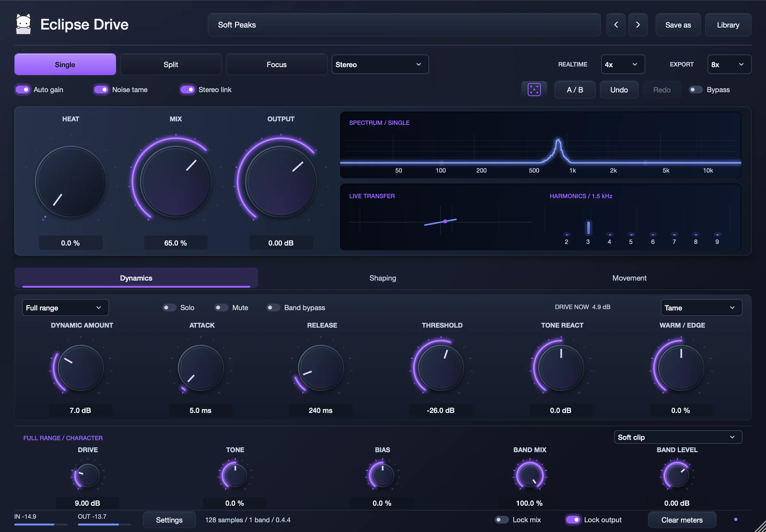Click the A / B compare button
The height and width of the screenshot is (532, 766).
[x=574, y=90]
